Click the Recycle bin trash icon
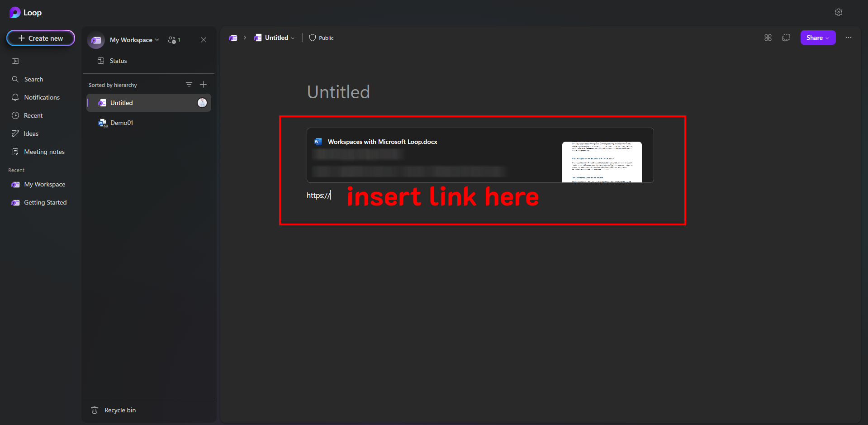Screen dimensions: 868x425 [x=95, y=410]
